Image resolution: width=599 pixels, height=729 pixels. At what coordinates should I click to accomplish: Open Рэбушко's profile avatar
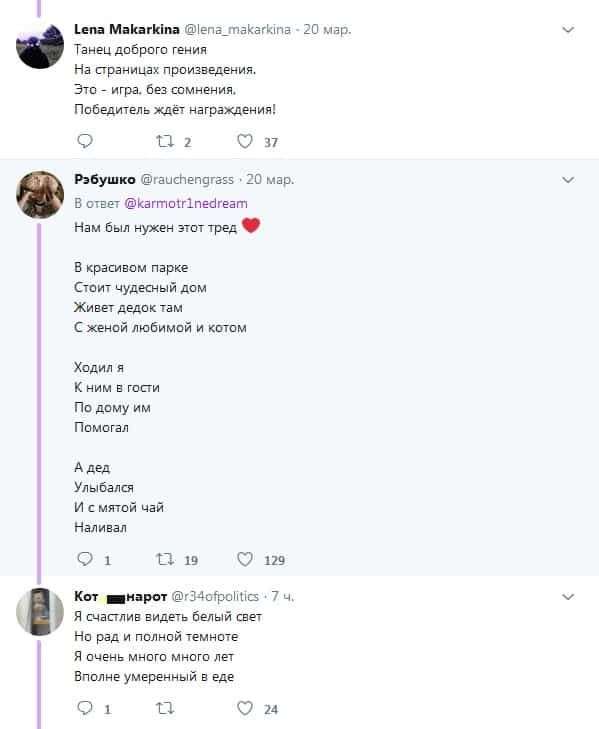(40, 195)
